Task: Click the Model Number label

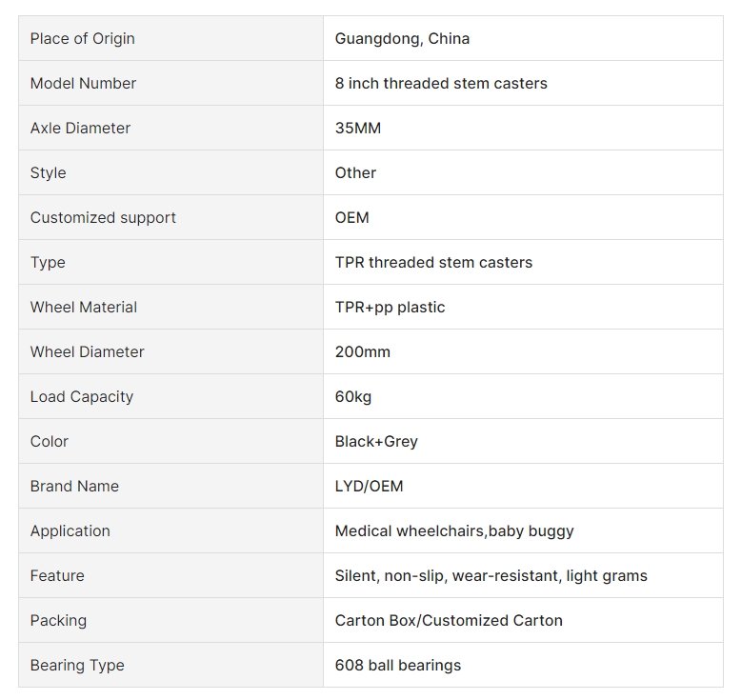Action: (83, 83)
